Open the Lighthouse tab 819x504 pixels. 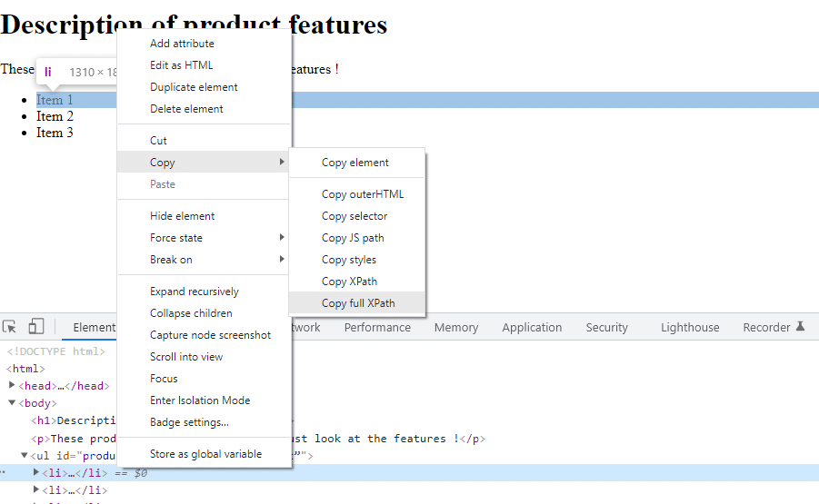tap(689, 328)
